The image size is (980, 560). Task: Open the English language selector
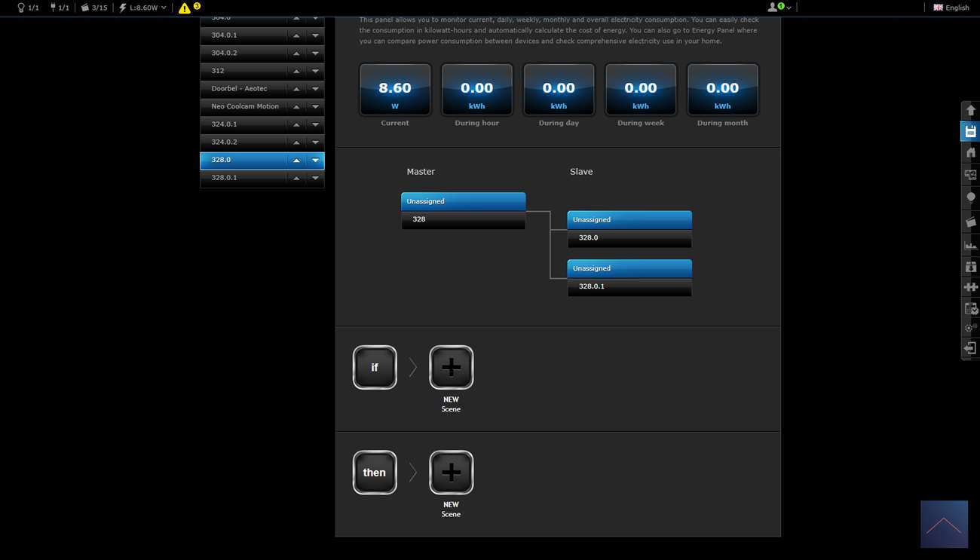(x=951, y=8)
